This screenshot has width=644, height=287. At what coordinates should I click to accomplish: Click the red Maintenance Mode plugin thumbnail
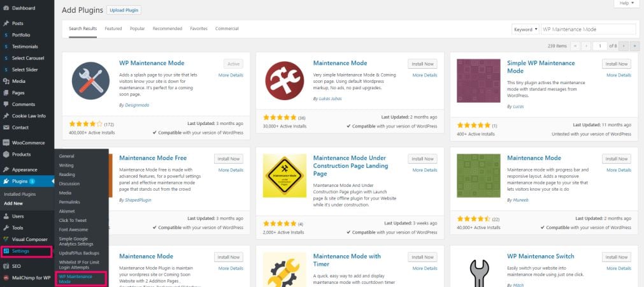[x=285, y=80]
